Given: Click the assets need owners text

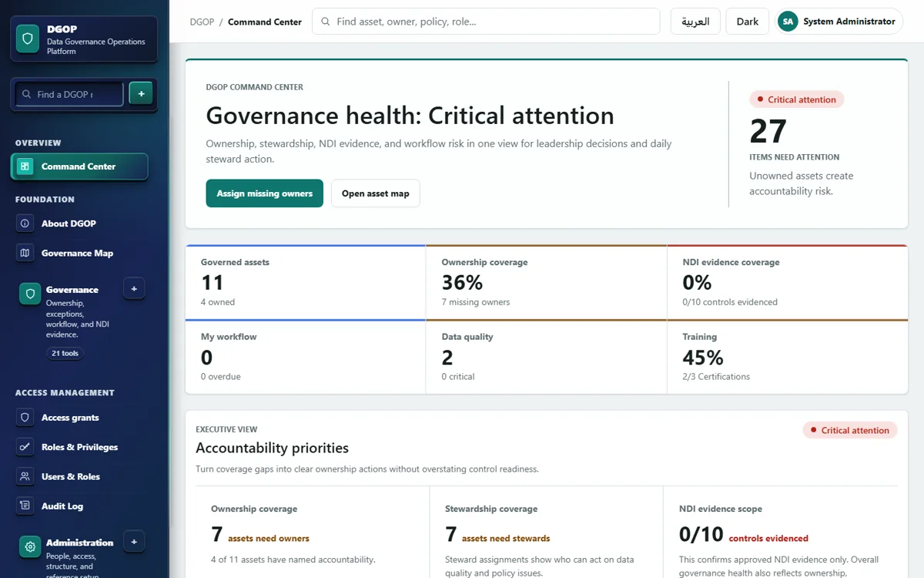Looking at the screenshot, I should pyautogui.click(x=269, y=539).
